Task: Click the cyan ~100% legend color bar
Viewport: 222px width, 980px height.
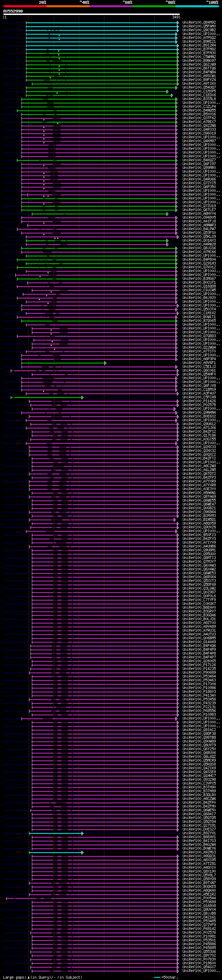Action: click(197, 6)
